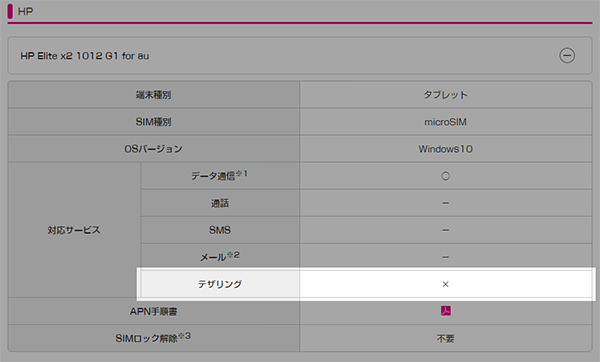Click the タブレット value cell

coord(446,95)
